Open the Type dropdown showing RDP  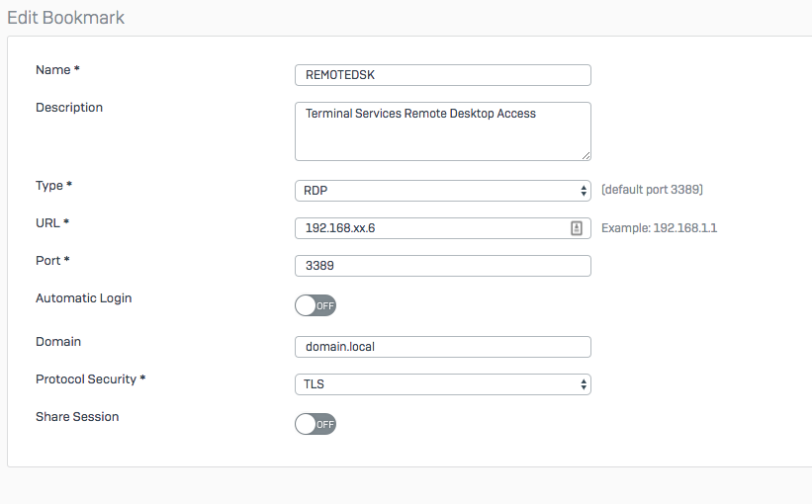point(442,191)
